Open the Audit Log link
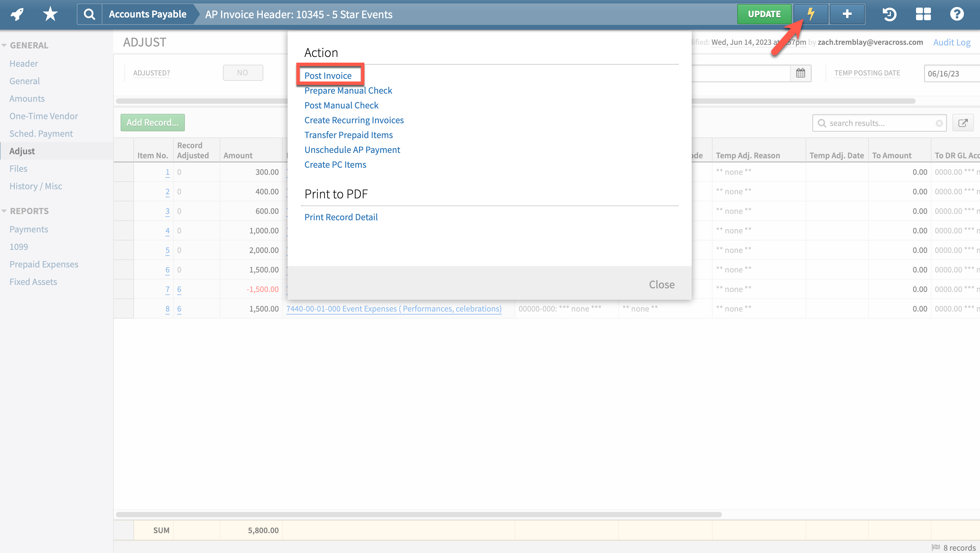Viewport: 980px width, 553px height. (x=952, y=42)
